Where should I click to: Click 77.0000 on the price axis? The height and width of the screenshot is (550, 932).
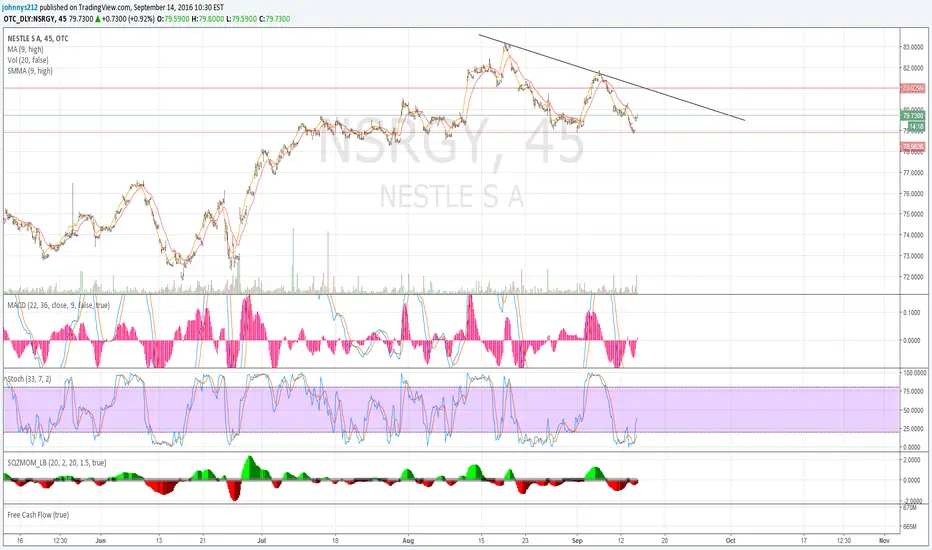[913, 172]
